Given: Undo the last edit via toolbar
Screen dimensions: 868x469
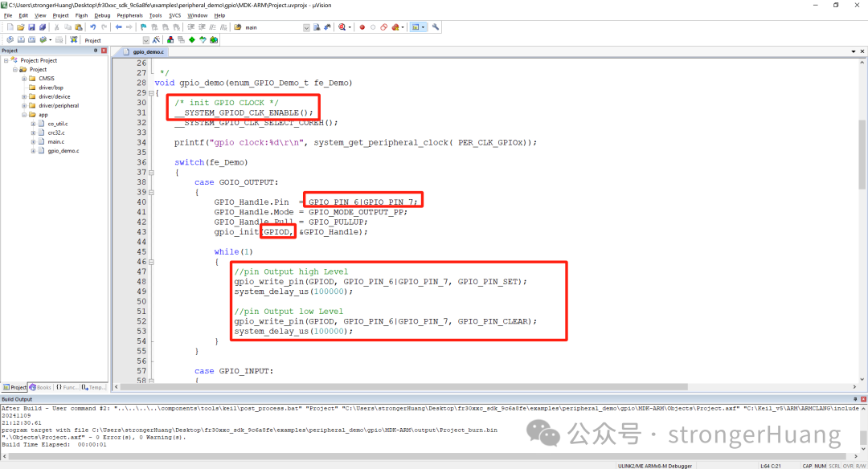Looking at the screenshot, I should (x=93, y=27).
